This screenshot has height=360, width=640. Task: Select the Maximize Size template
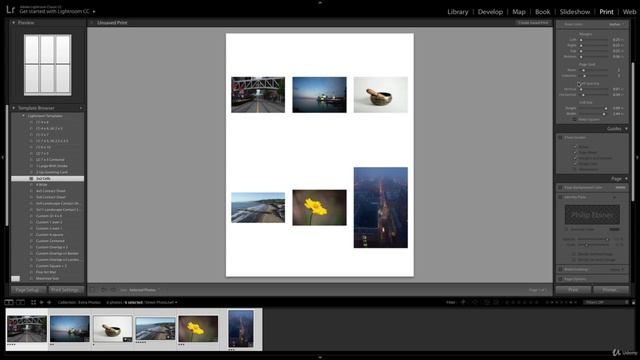point(47,278)
